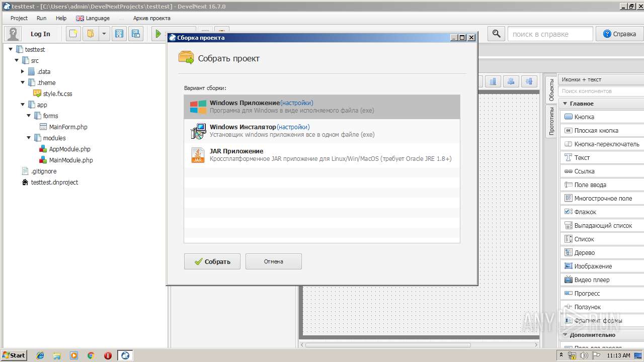This screenshot has height=362, width=644.
Task: Open the Run menu
Action: 41,18
